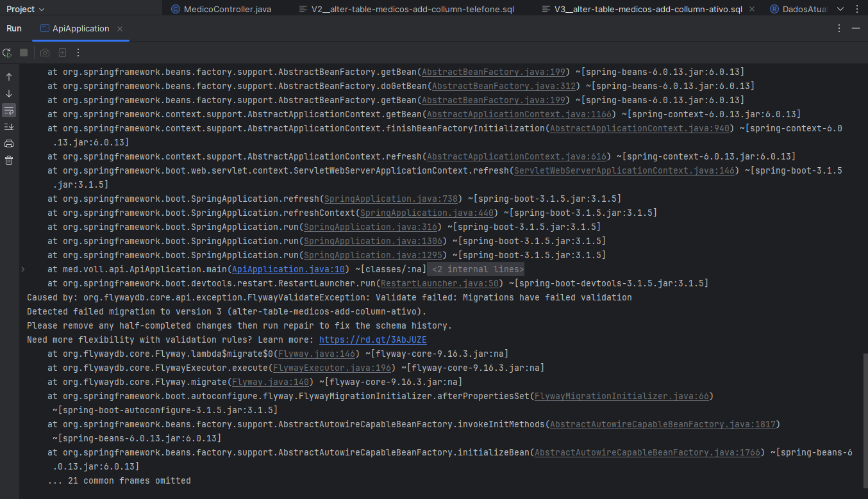Open the AbstractApplicationContext.java:616 link
The width and height of the screenshot is (868, 499).
pos(516,157)
